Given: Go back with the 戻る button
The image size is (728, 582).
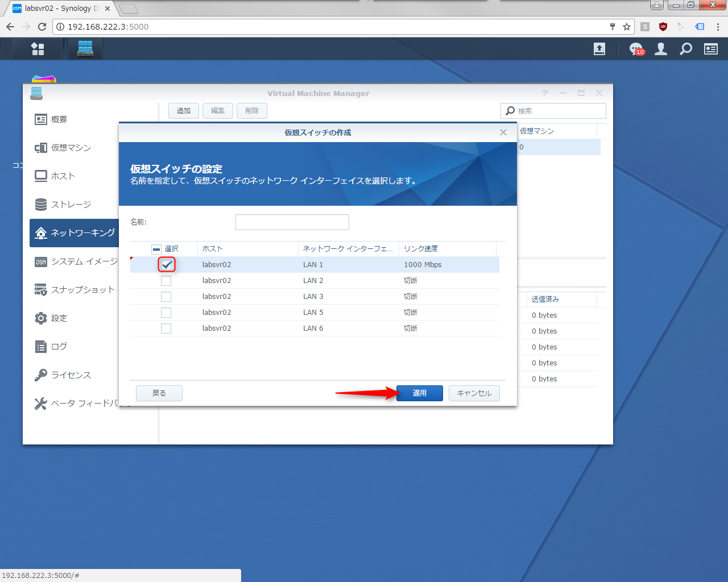Looking at the screenshot, I should (x=159, y=393).
